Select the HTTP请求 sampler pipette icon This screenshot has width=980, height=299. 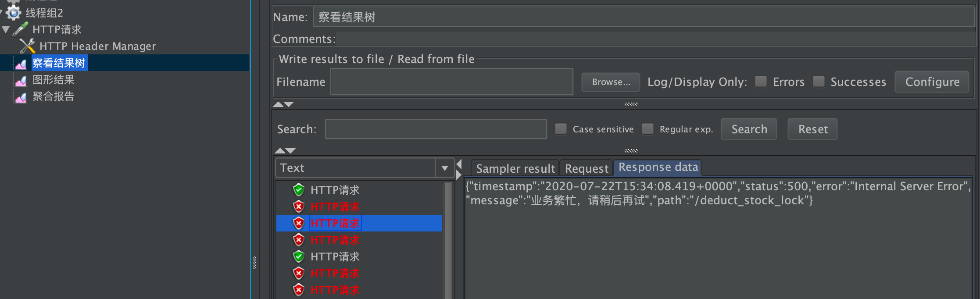21,29
